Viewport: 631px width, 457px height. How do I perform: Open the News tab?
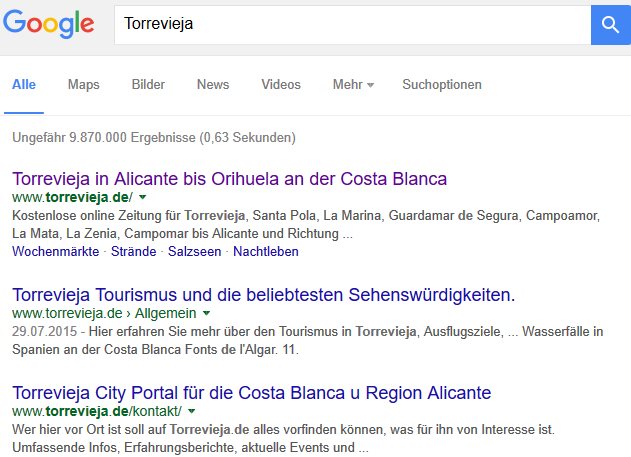tap(213, 84)
